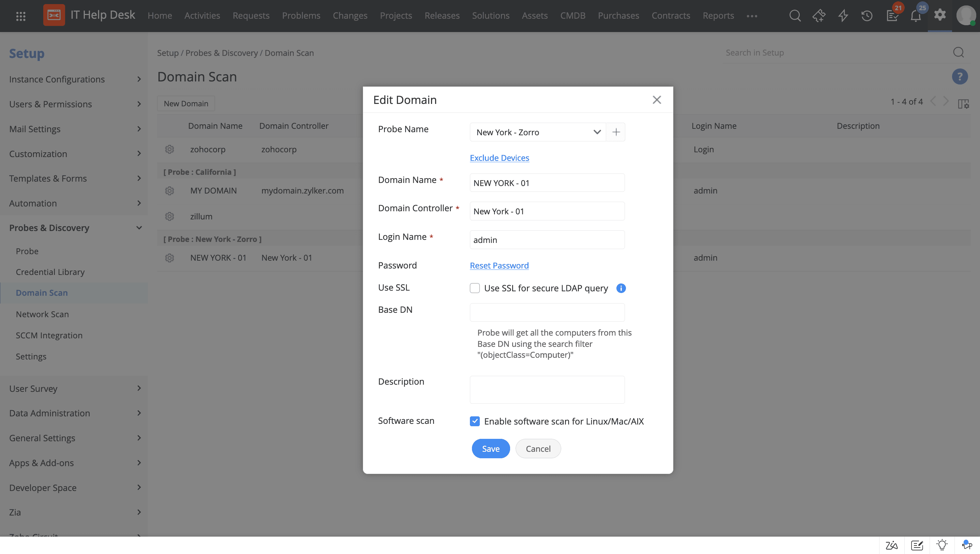Click the Lightning bolt icon
Screen dimensions: 980x554
point(843,15)
